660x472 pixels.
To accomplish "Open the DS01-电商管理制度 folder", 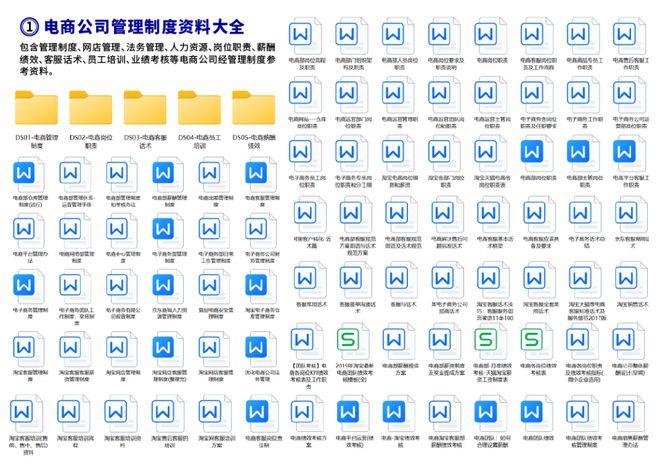I will 36,108.
